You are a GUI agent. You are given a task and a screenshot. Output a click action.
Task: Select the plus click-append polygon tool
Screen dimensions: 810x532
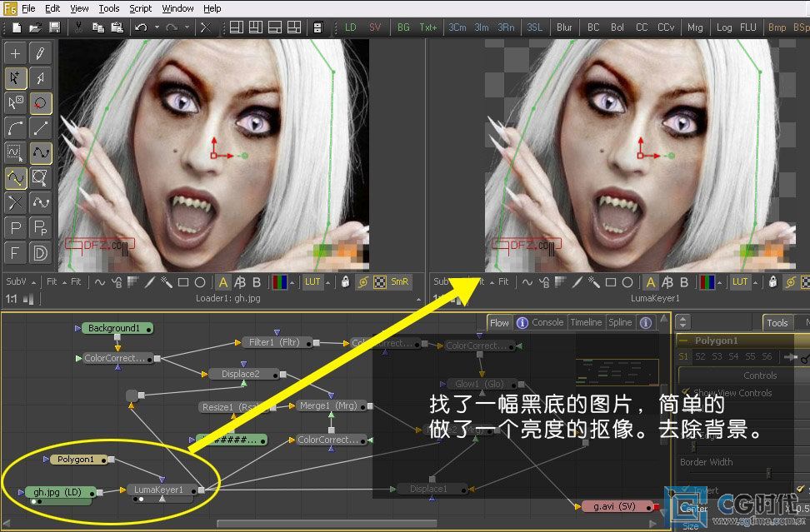click(x=16, y=53)
